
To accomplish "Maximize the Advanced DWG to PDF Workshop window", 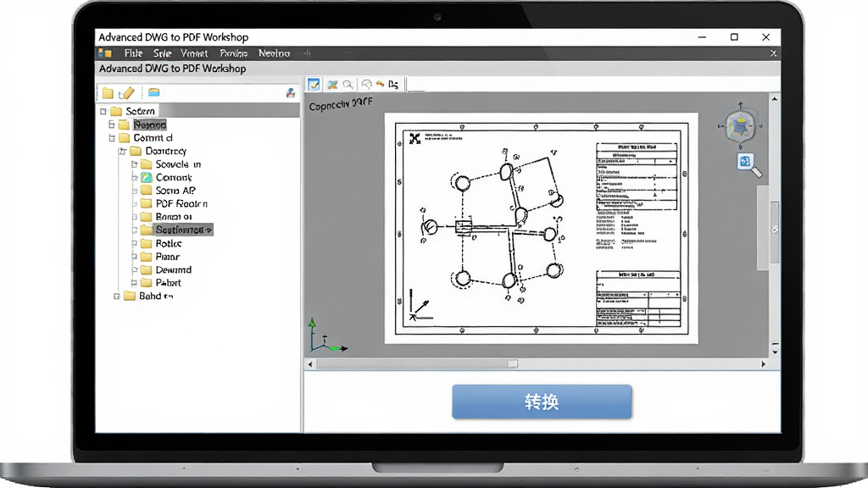I will (734, 37).
